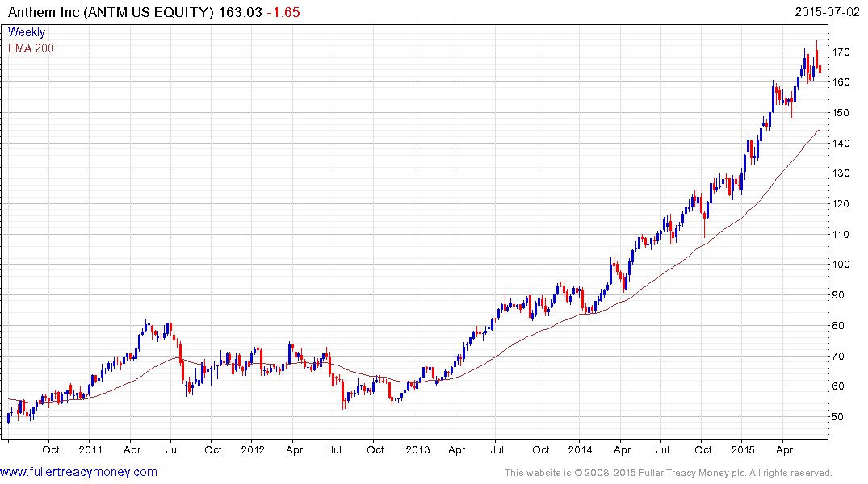Click the 2015 year label on time axis

(x=742, y=449)
